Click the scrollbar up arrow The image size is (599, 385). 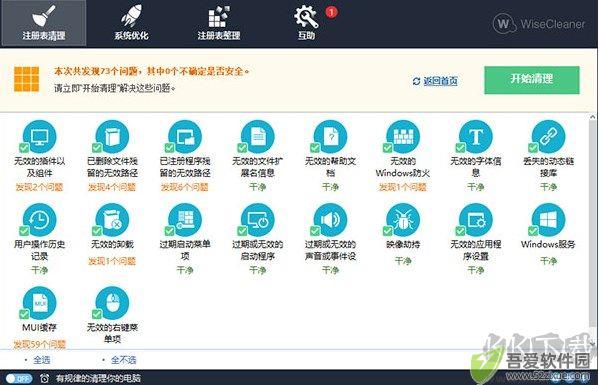[593, 117]
